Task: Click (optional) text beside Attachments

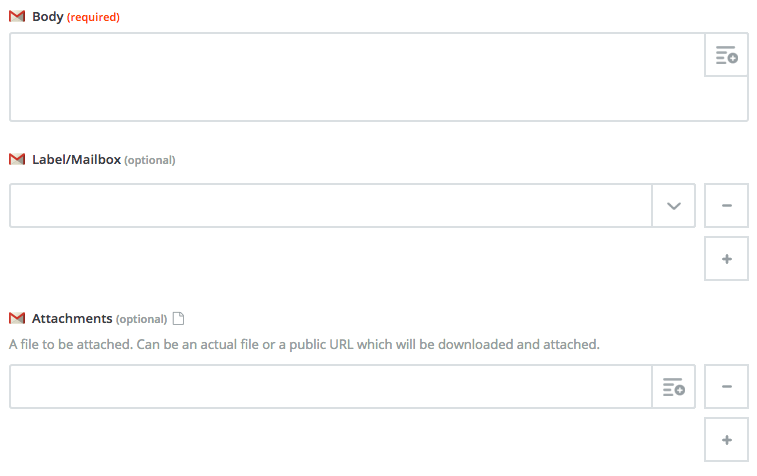Action: click(141, 319)
